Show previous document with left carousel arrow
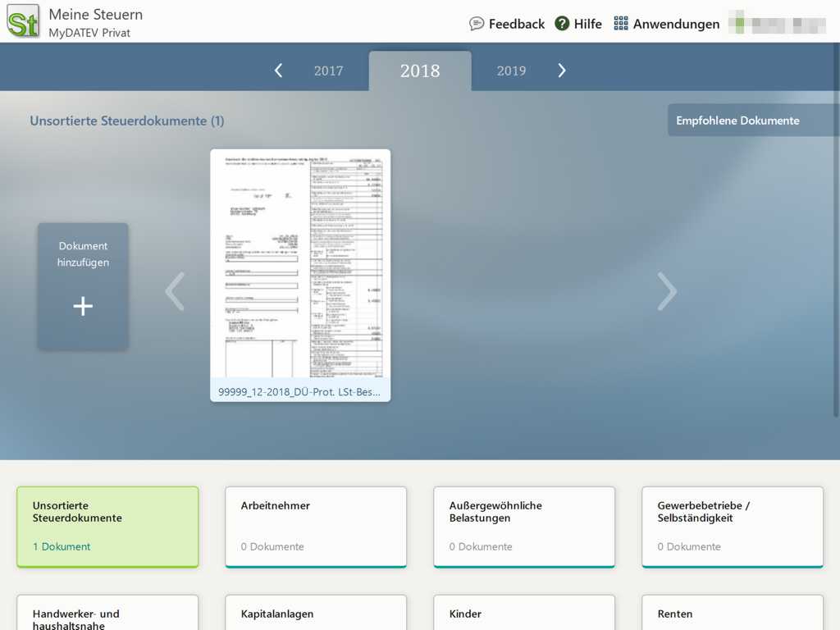This screenshot has width=840, height=630. [x=176, y=291]
